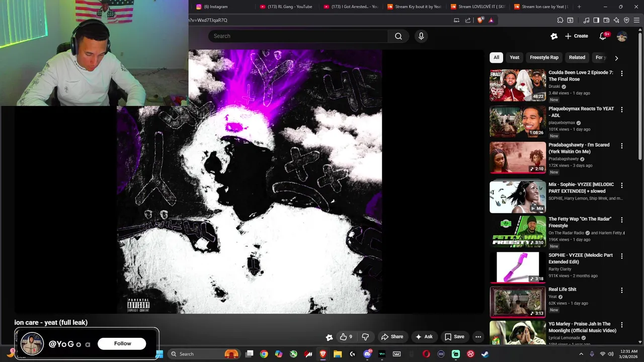Click the Ask button under the video
Screen dimensions: 644x362
tap(424, 337)
